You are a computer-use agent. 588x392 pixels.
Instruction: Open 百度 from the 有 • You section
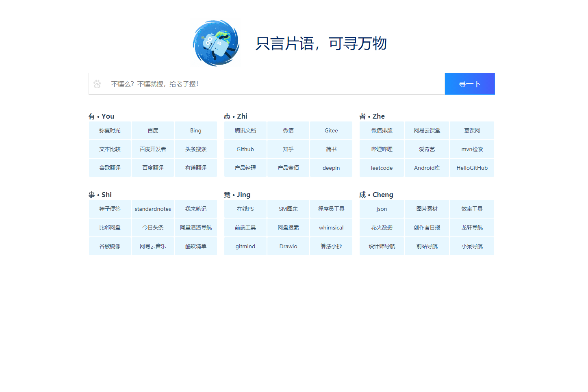click(x=153, y=130)
